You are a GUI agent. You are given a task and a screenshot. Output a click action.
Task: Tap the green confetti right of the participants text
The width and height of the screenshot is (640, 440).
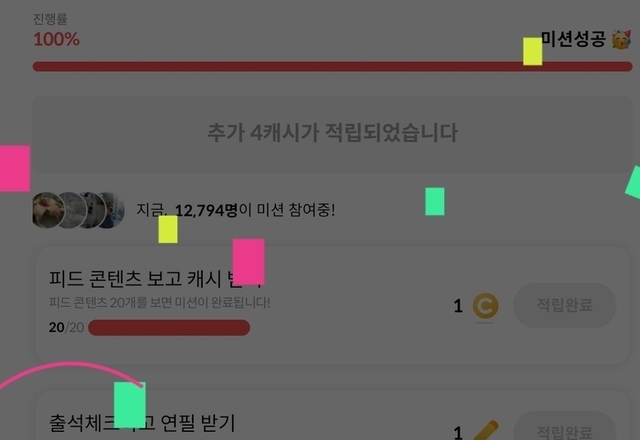click(x=435, y=201)
